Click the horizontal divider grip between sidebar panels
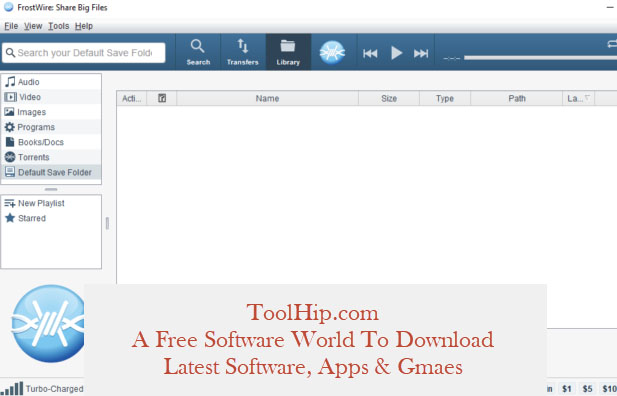 (x=51, y=189)
